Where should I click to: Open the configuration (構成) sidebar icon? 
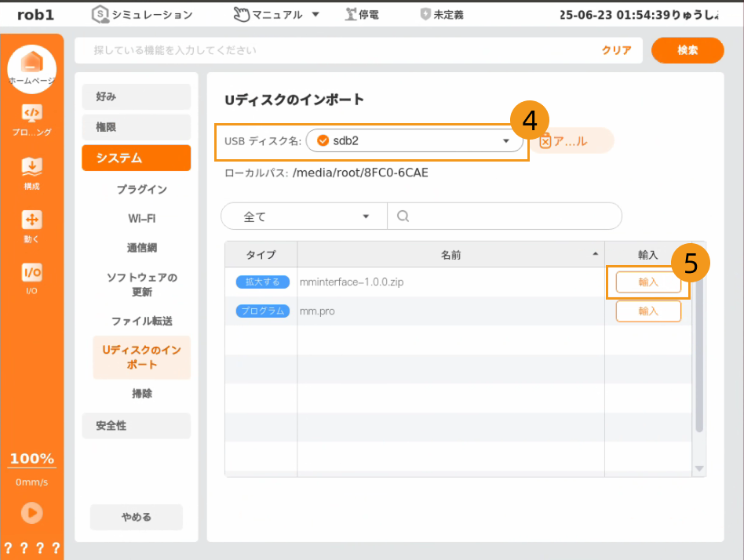pos(31,168)
